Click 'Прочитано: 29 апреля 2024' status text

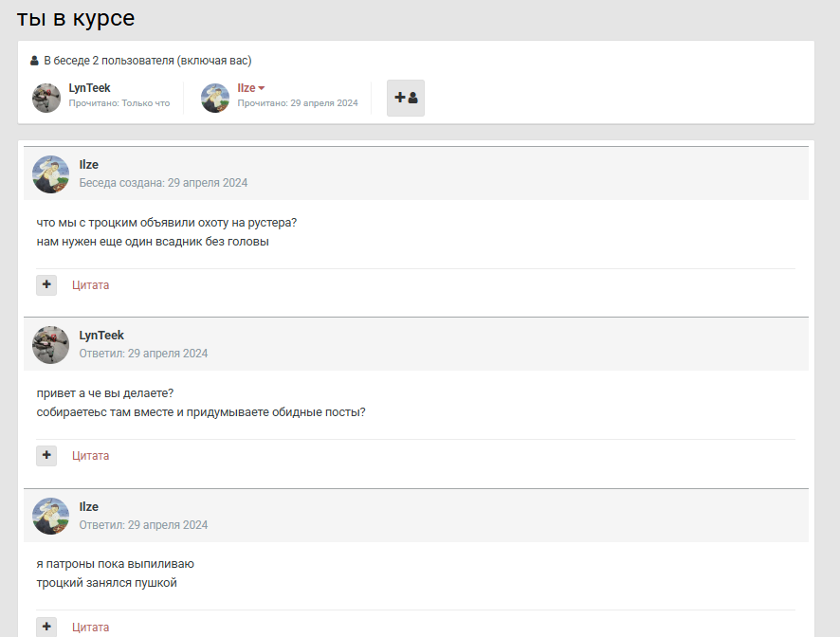(298, 103)
